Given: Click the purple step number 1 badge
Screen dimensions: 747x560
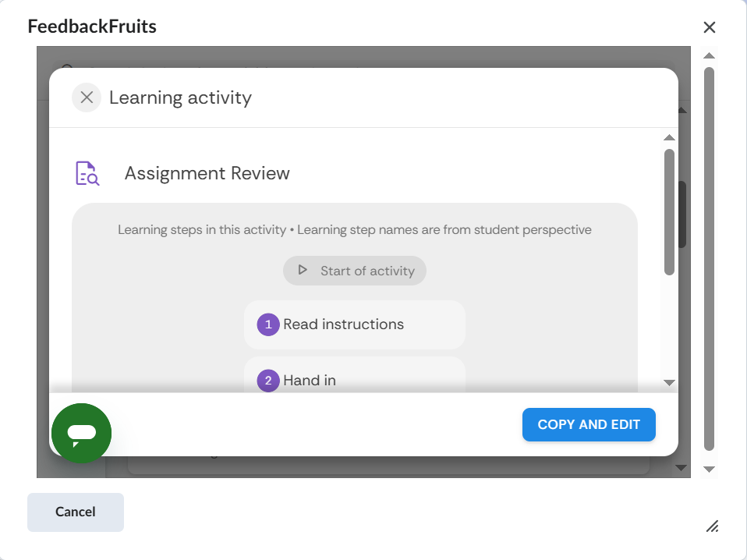Looking at the screenshot, I should coord(268,324).
